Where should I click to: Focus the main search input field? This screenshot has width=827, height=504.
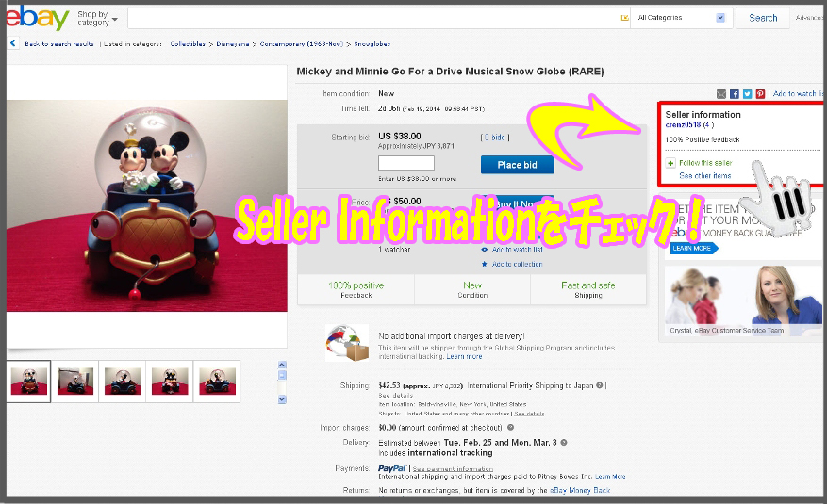tap(373, 18)
